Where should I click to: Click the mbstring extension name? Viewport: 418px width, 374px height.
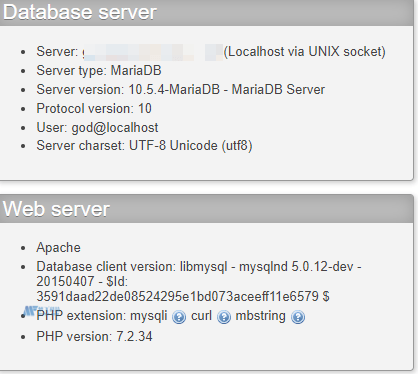(x=260, y=316)
